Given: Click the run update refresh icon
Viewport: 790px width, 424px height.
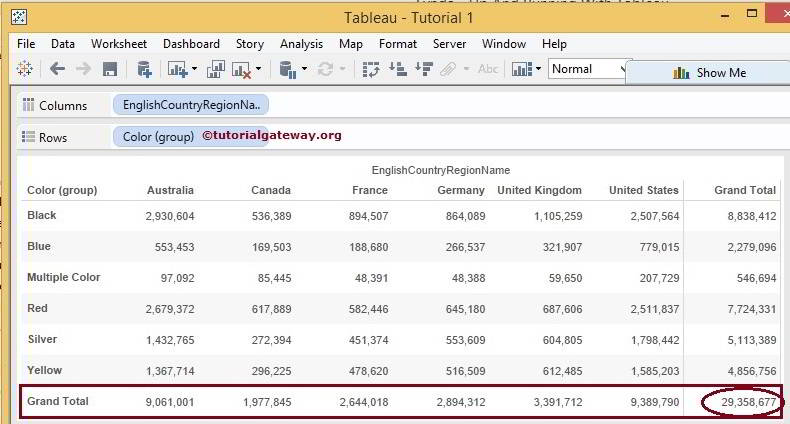Looking at the screenshot, I should click(325, 69).
